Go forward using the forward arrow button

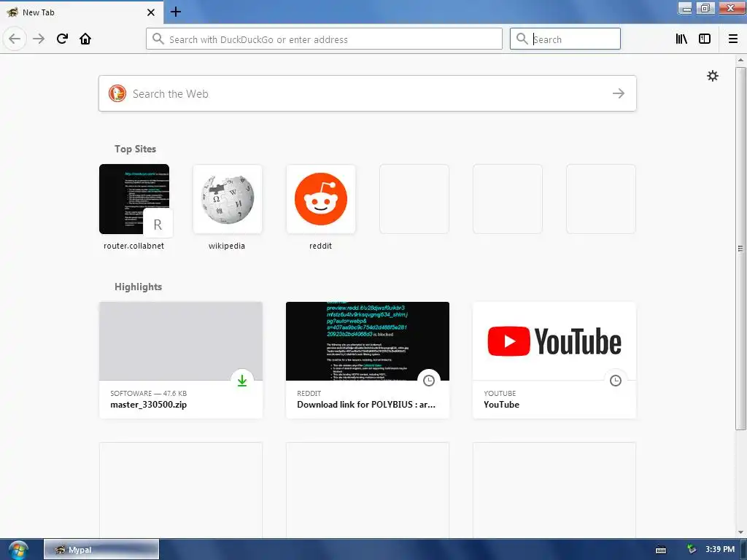coord(39,39)
